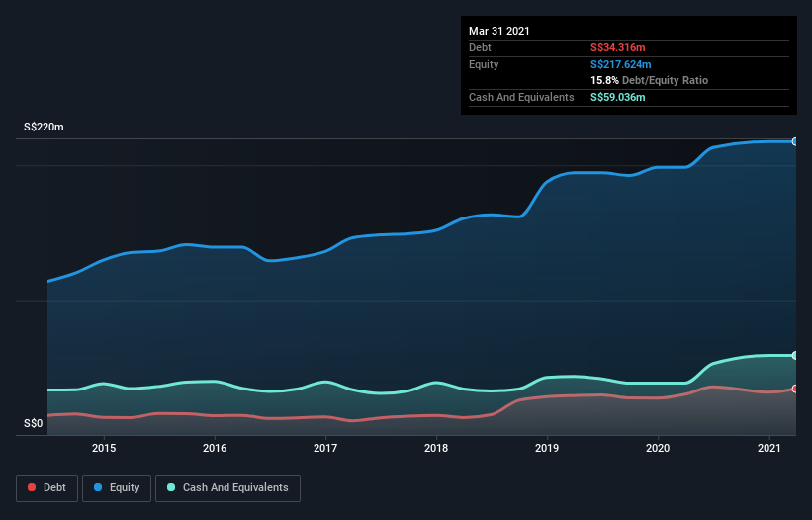Viewport: 812px width, 520px height.
Task: Click the 2018 x-axis year label
Action: pyautogui.click(x=436, y=449)
